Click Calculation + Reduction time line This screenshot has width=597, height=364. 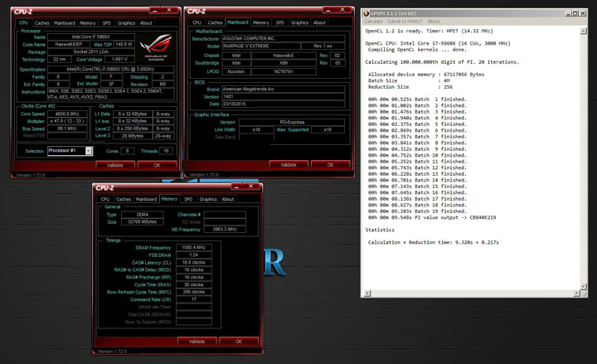pyautogui.click(x=434, y=242)
